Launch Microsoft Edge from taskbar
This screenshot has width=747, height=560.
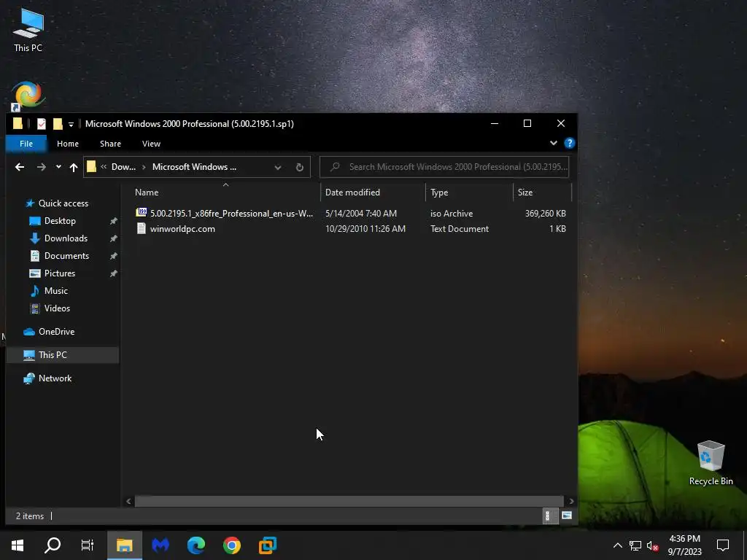tap(196, 545)
